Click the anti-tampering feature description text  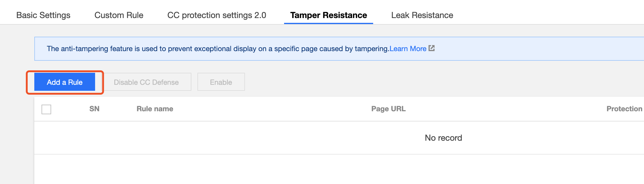(218, 49)
